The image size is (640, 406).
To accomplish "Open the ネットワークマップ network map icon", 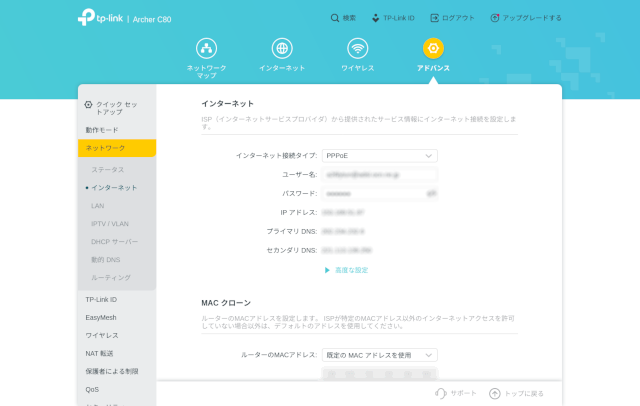I will (207, 48).
